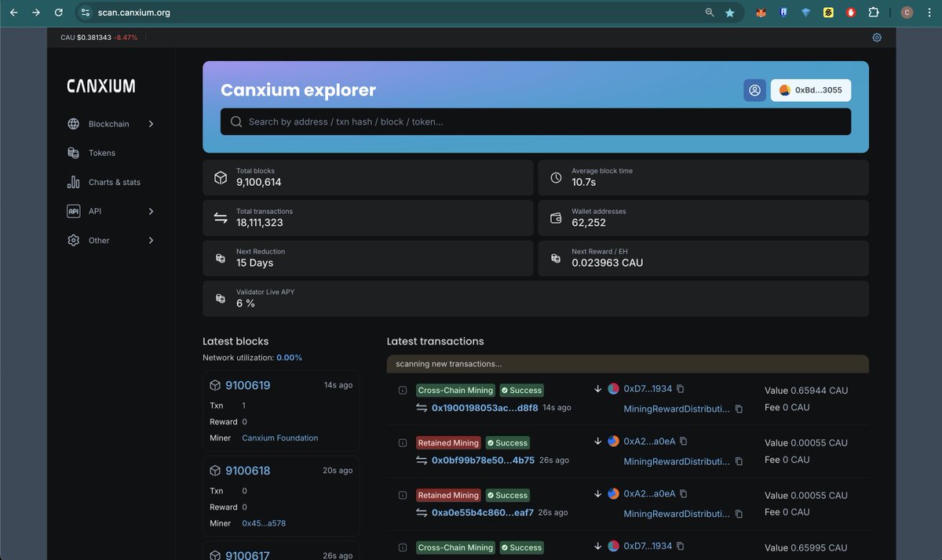Click the Average block time 10.7s card
942x560 pixels.
[x=703, y=177]
